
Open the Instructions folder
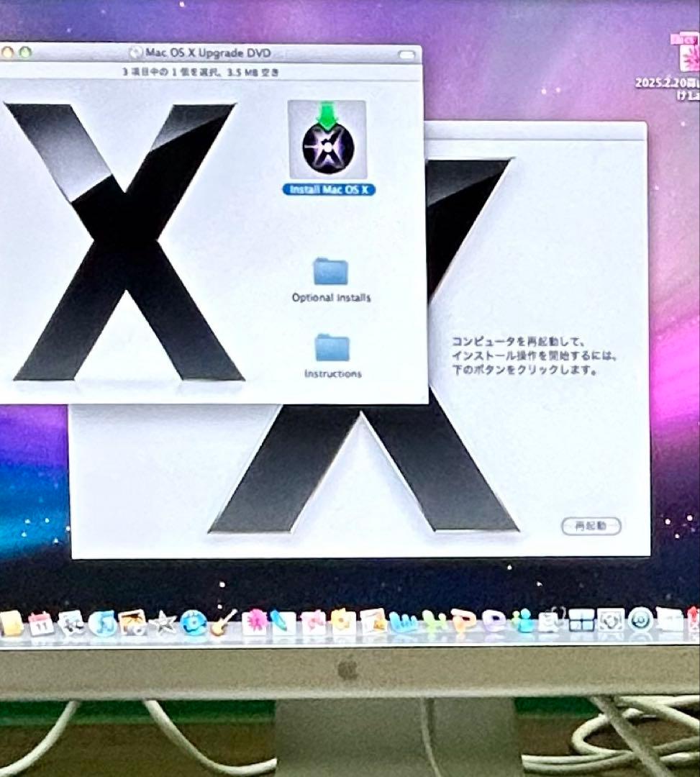(332, 348)
